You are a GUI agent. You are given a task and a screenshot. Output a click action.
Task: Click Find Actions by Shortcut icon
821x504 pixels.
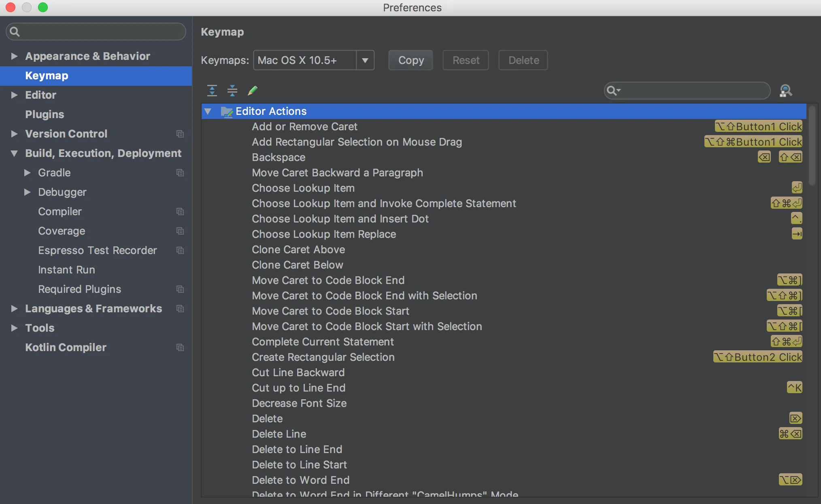point(785,91)
